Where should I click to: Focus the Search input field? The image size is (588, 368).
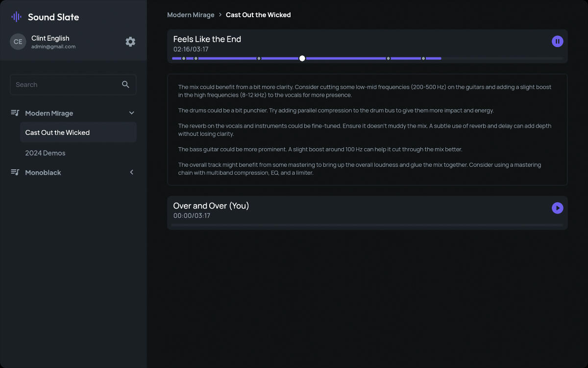73,84
